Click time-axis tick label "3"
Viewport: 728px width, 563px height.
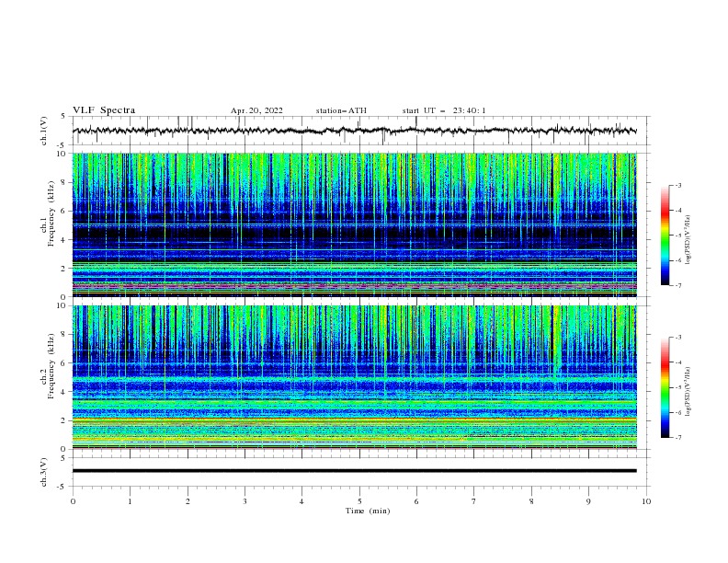(245, 501)
